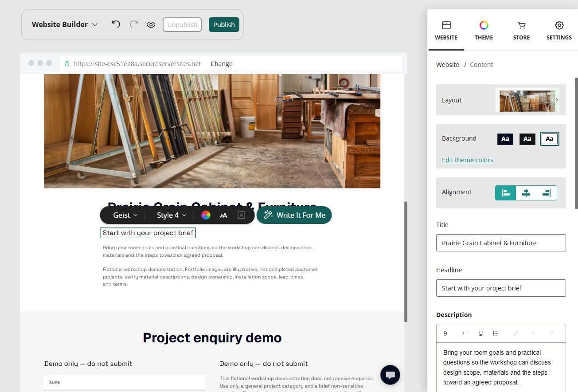
Task: Click the Content breadcrumb label
Action: click(x=481, y=65)
